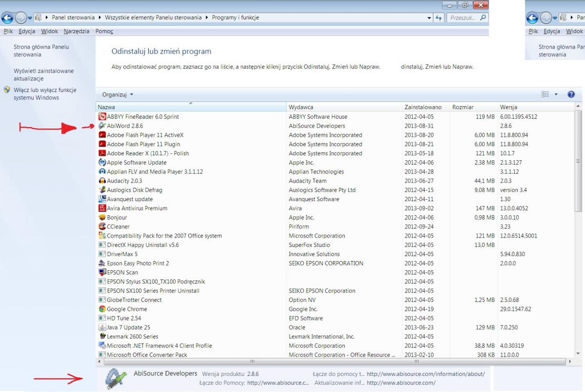Click the Avanquest update icon
Image resolution: width=585 pixels, height=392 pixels.
[102, 199]
